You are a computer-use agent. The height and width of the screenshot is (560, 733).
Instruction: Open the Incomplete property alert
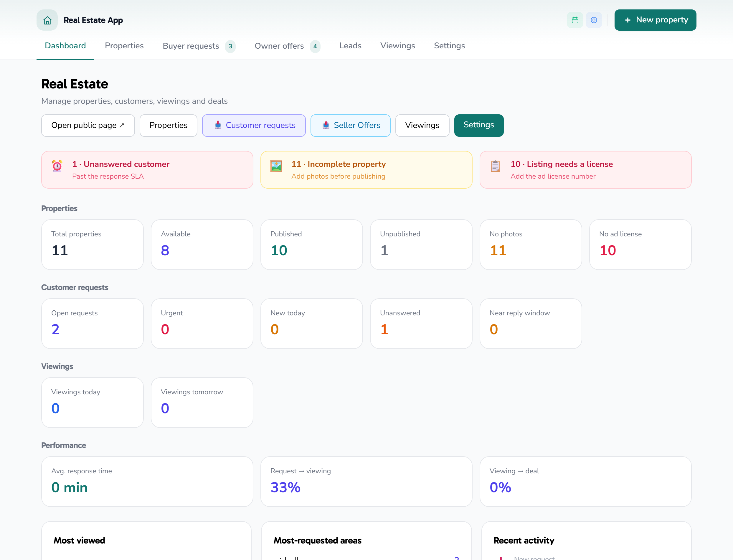(366, 170)
